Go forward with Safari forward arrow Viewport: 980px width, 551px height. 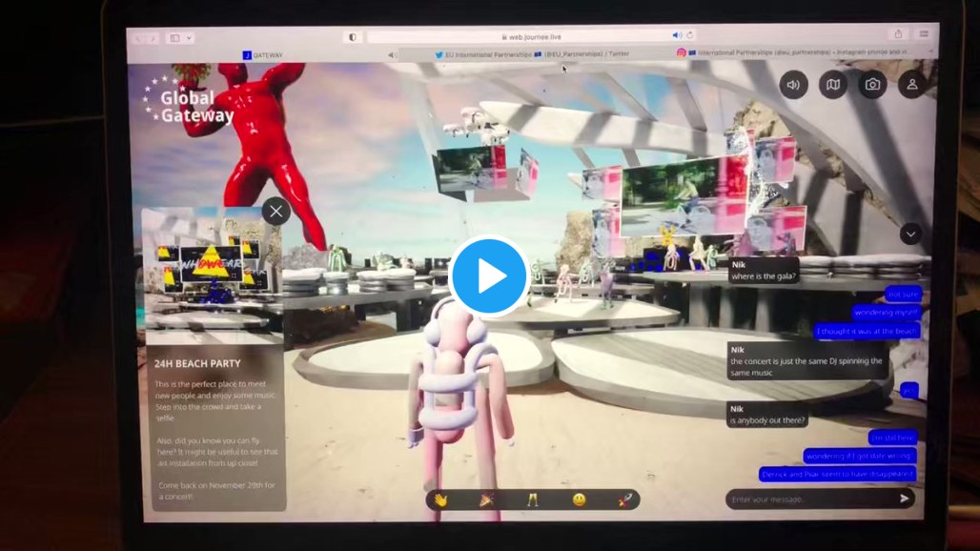[x=153, y=39]
